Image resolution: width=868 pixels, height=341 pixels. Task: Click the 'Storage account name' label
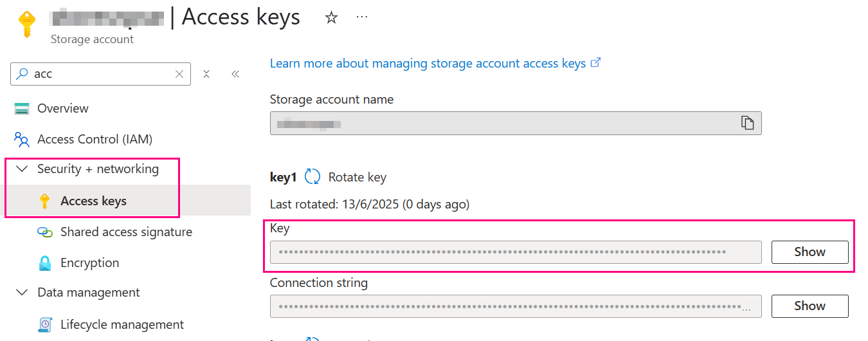pyautogui.click(x=332, y=100)
